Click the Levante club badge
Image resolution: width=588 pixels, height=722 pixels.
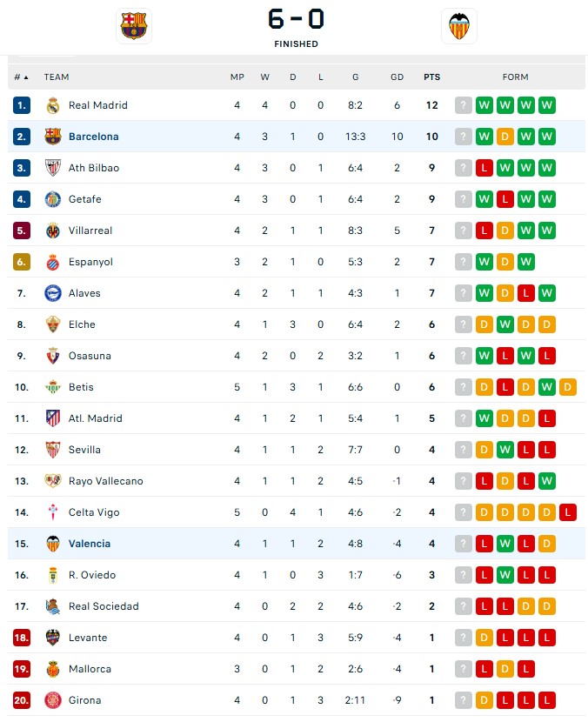coord(53,638)
